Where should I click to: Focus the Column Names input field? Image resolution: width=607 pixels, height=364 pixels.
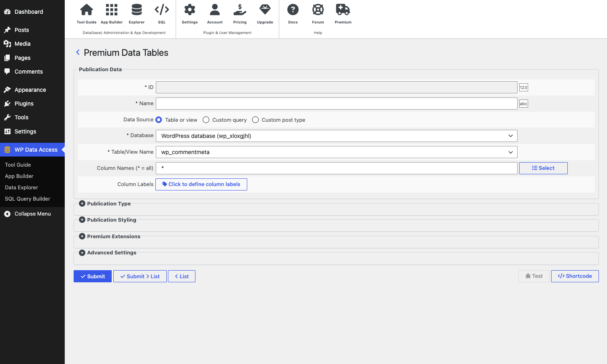337,168
